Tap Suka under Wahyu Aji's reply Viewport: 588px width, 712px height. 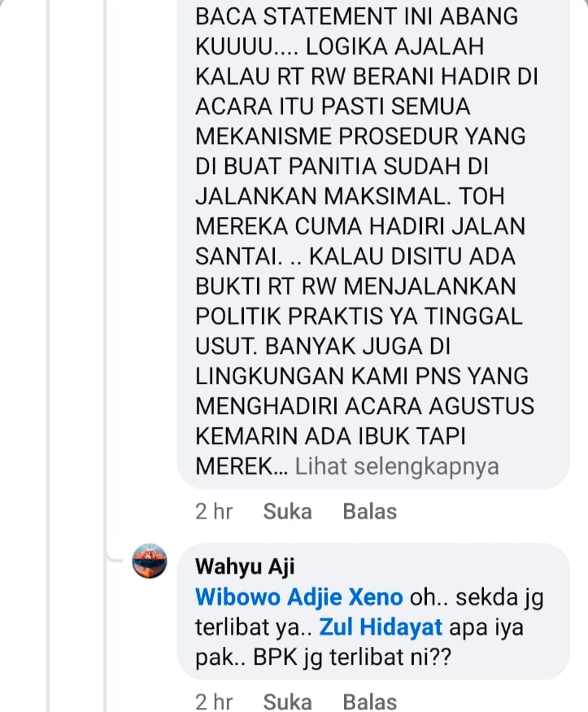click(288, 701)
